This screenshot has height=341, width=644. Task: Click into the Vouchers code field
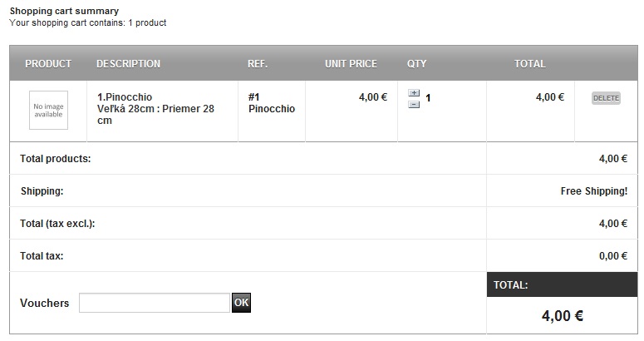154,303
